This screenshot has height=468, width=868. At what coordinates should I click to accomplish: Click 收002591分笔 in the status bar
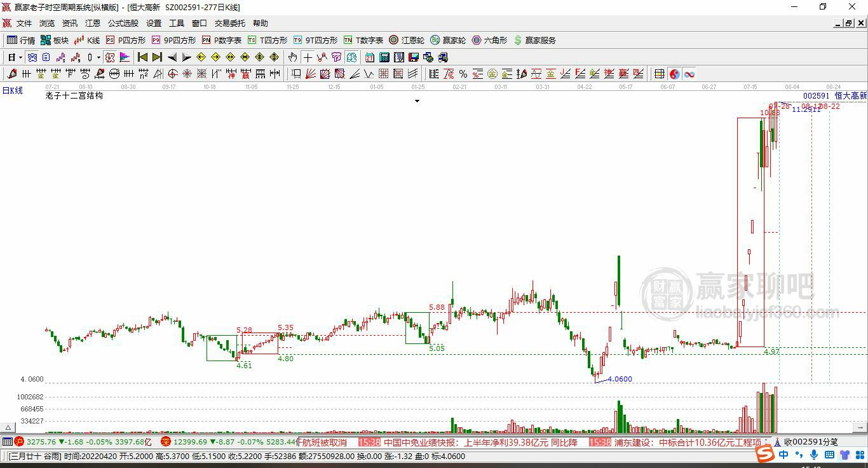(811, 442)
